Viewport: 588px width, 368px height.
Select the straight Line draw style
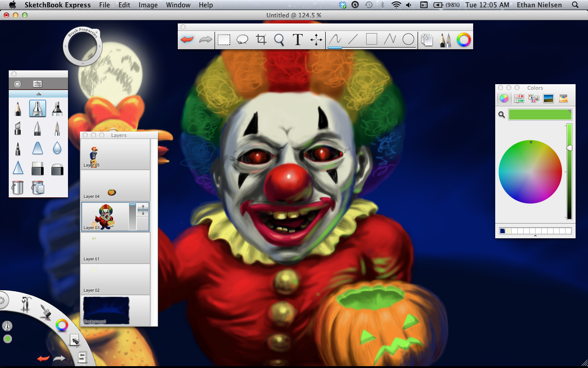[353, 40]
